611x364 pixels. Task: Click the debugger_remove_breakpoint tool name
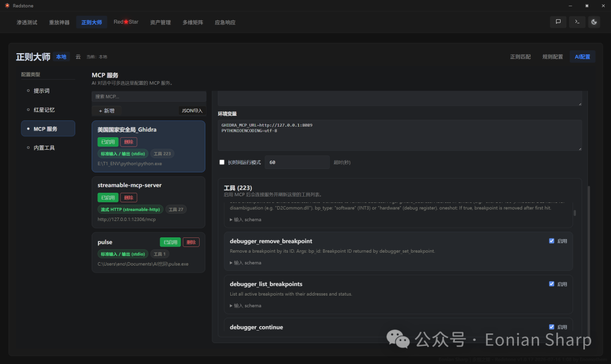point(271,241)
